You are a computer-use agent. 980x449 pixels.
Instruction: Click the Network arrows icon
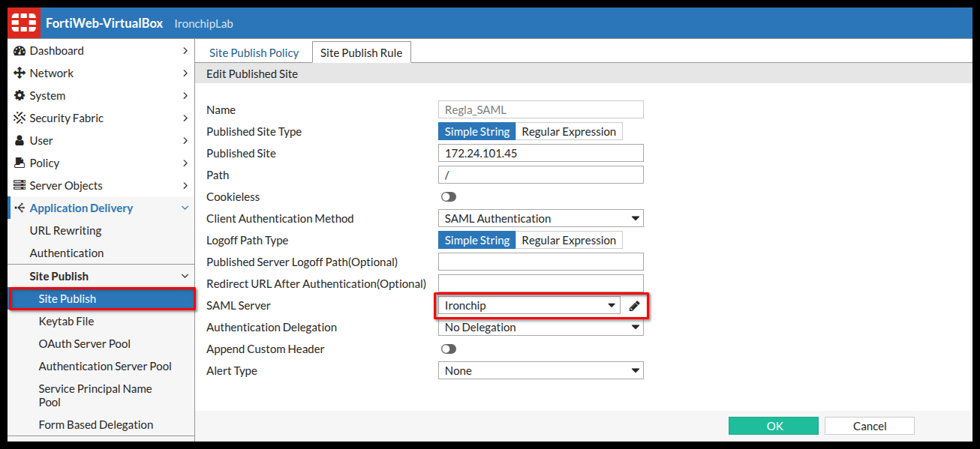click(20, 73)
